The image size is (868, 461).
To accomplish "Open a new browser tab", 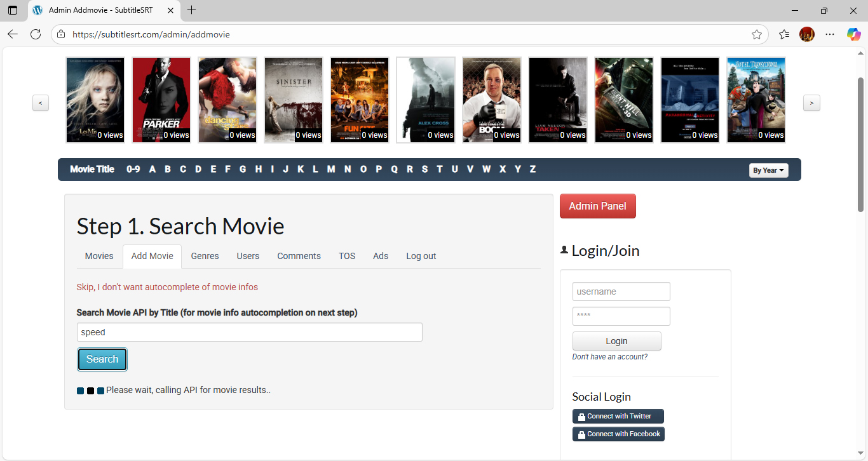I will pyautogui.click(x=192, y=10).
